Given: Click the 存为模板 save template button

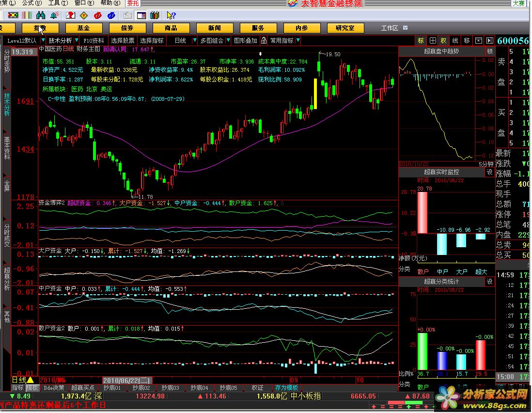Looking at the screenshot, I should click(286, 387).
